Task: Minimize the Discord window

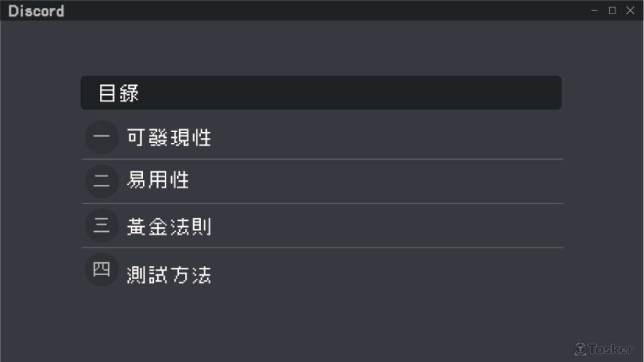Action: pos(594,10)
